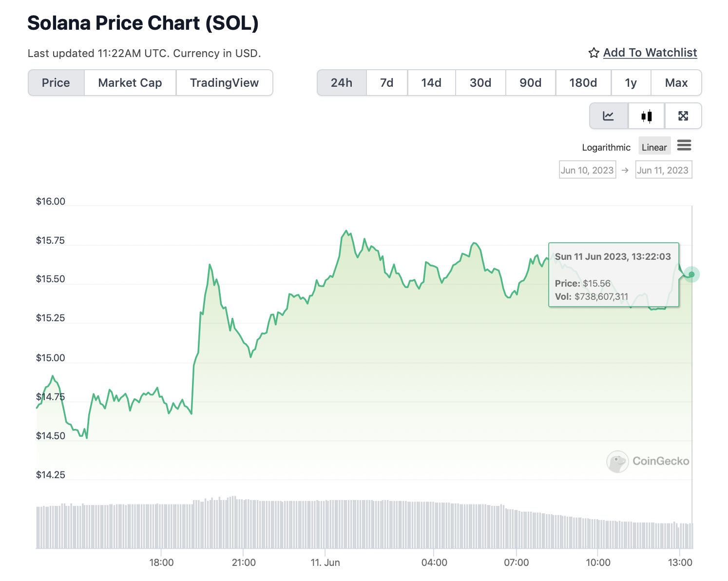Choose the 90d time range
The image size is (728, 581).
coord(531,83)
